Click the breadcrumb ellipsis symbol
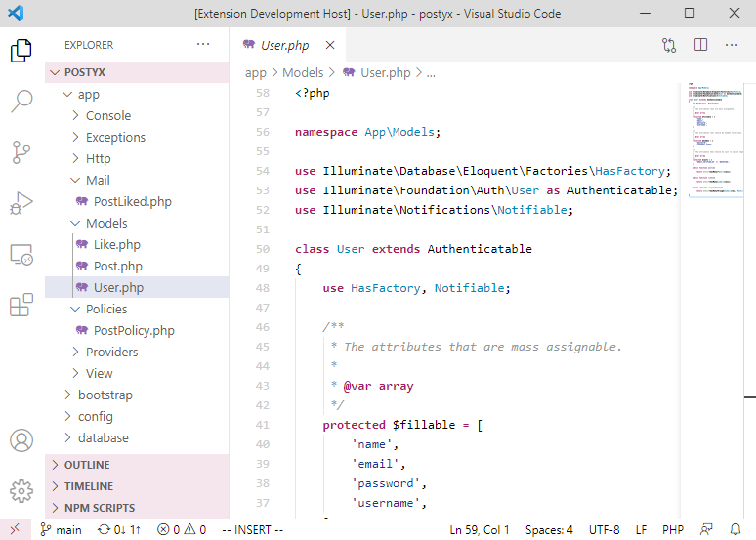The image size is (756, 540). pyautogui.click(x=431, y=73)
